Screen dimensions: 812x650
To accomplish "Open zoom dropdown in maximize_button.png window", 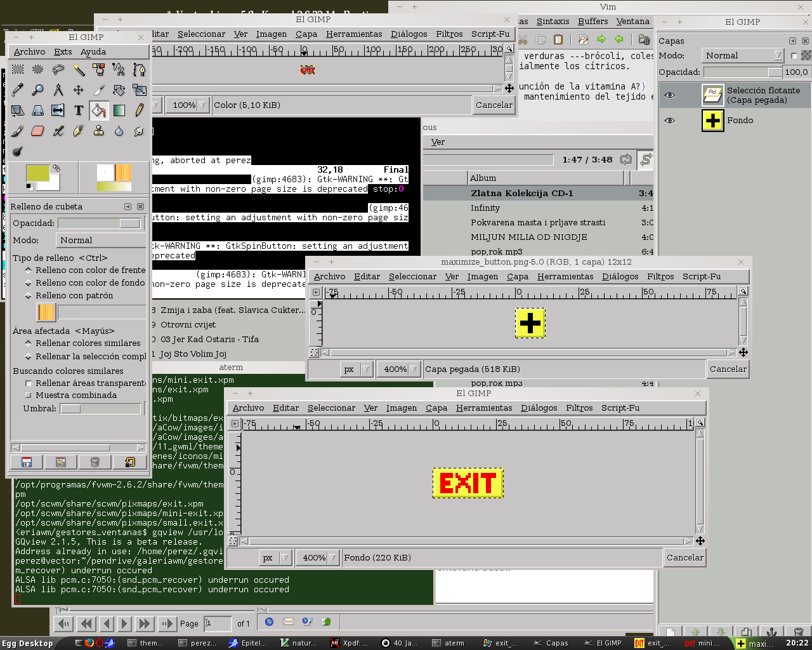I will coord(398,369).
